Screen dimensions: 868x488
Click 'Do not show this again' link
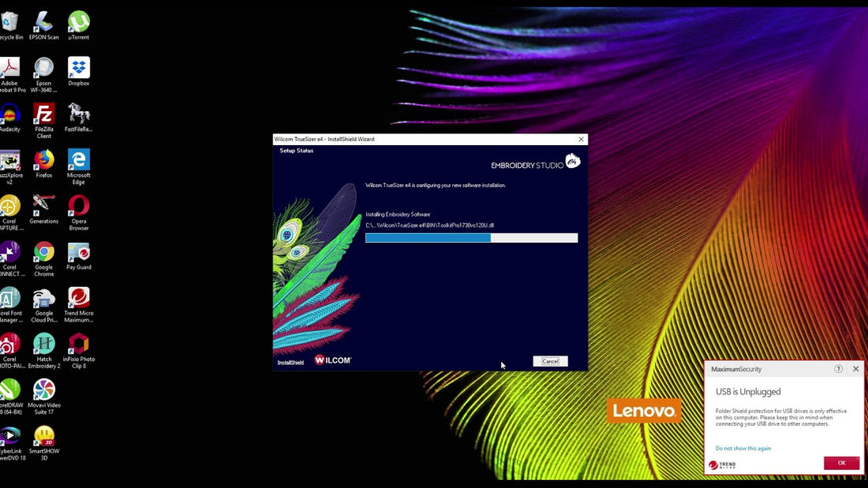(x=743, y=448)
